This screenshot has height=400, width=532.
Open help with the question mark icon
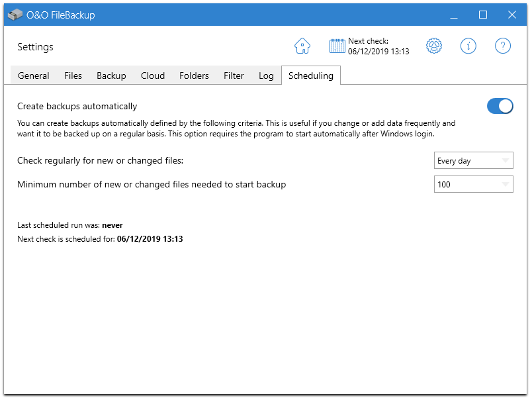(x=503, y=46)
